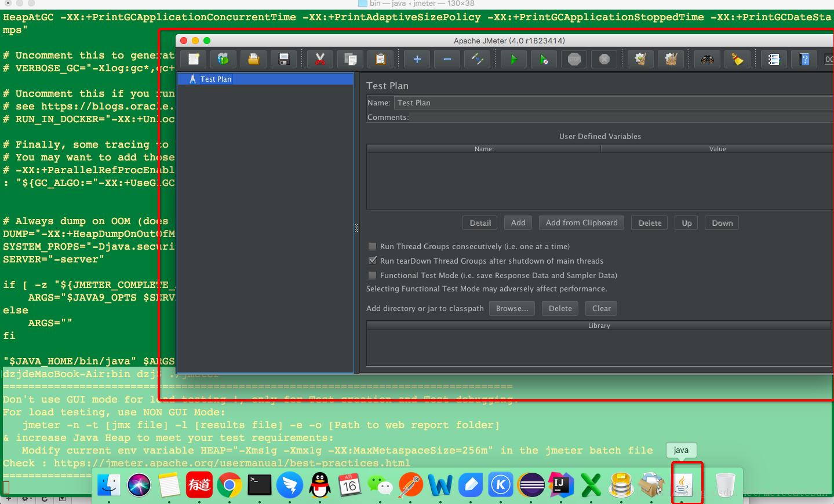Open Google Chrome from the Dock

pyautogui.click(x=230, y=485)
